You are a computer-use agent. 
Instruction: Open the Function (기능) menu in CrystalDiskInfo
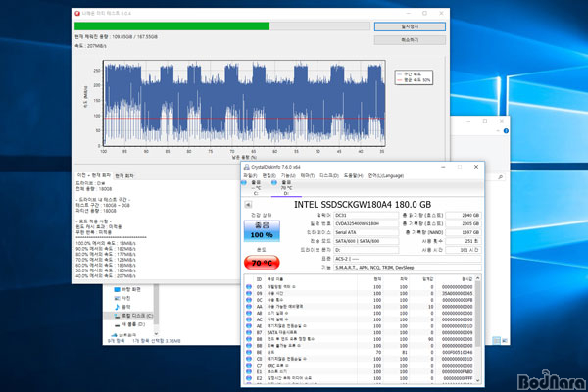(x=288, y=175)
